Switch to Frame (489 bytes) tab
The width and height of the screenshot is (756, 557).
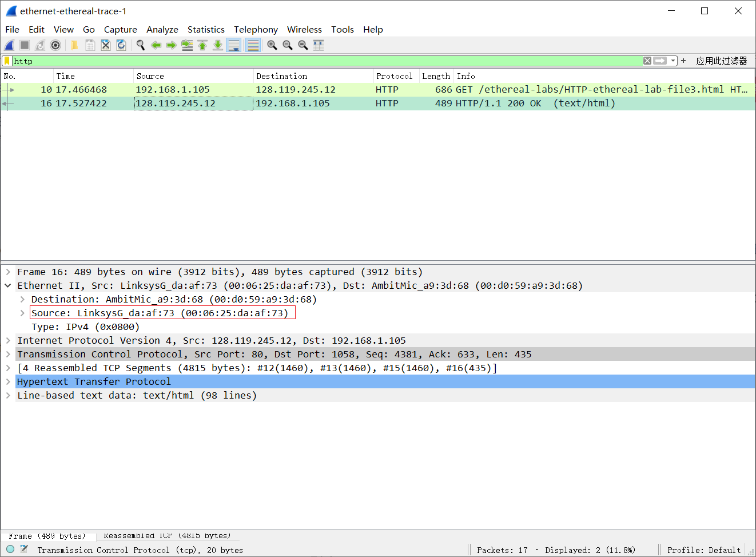(47, 536)
